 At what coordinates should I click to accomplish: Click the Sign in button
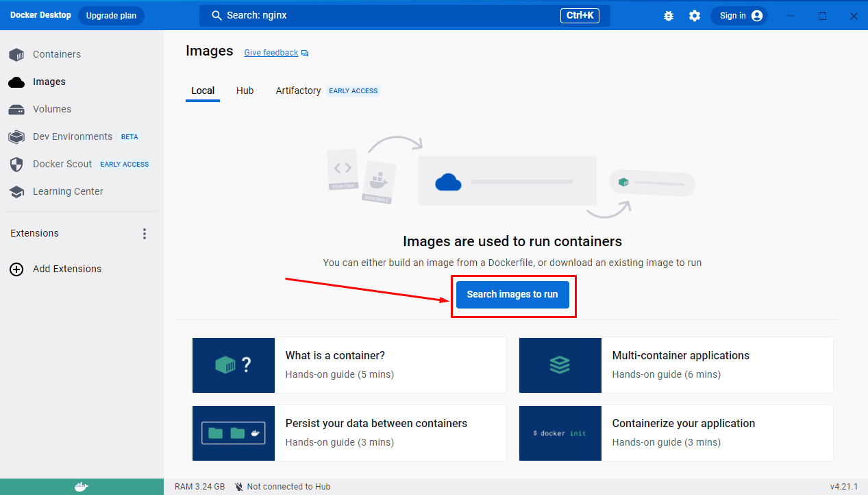(739, 16)
